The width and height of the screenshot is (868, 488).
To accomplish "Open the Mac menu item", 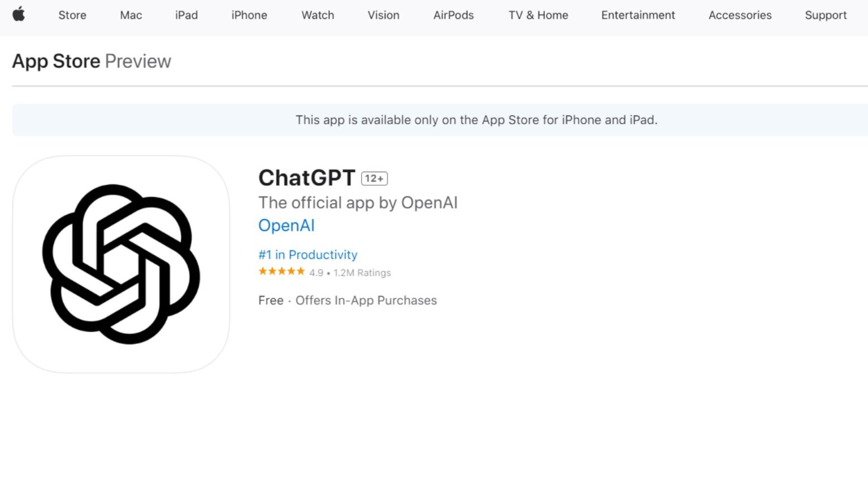I will point(131,15).
